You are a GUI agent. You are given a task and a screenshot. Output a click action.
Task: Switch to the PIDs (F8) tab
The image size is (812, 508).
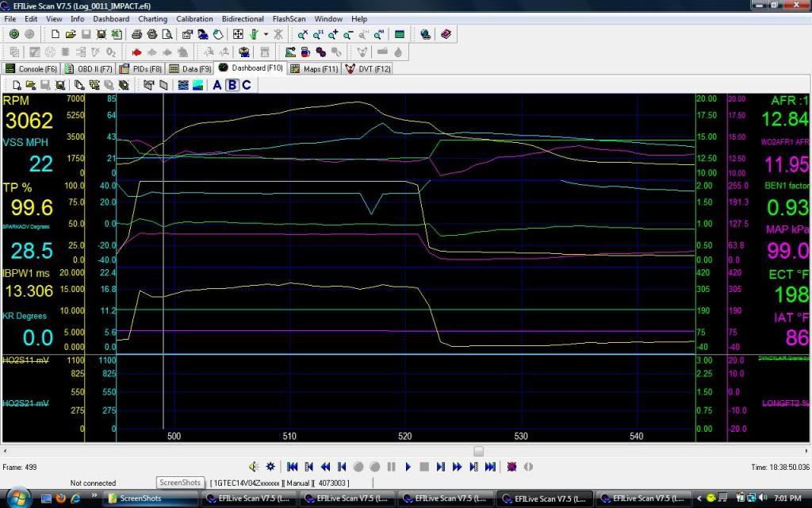coord(140,69)
